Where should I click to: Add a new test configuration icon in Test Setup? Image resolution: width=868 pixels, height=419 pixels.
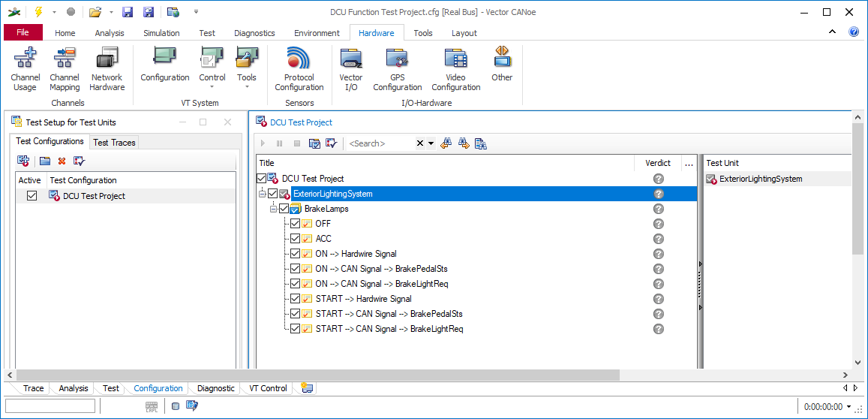(23, 161)
